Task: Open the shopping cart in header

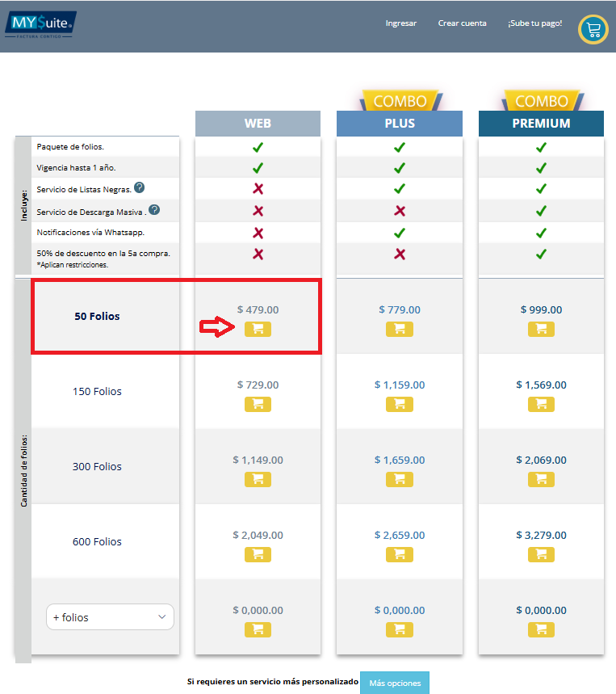Action: pyautogui.click(x=593, y=30)
